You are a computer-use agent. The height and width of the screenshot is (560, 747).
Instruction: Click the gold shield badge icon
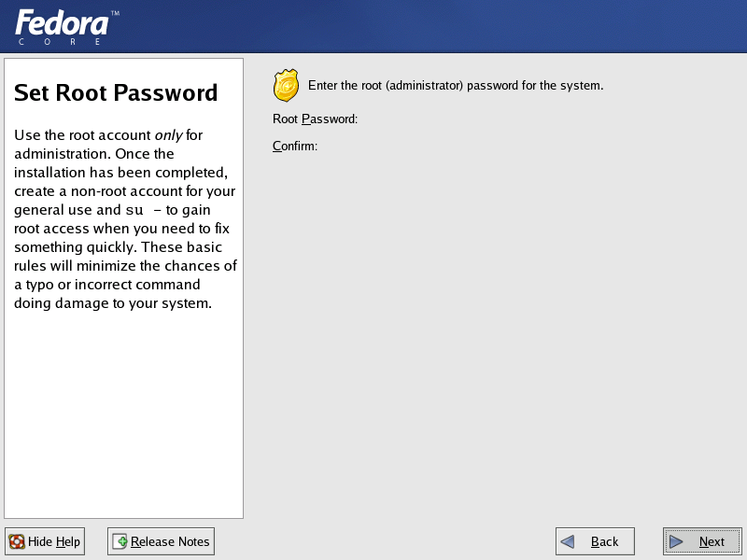coord(286,86)
